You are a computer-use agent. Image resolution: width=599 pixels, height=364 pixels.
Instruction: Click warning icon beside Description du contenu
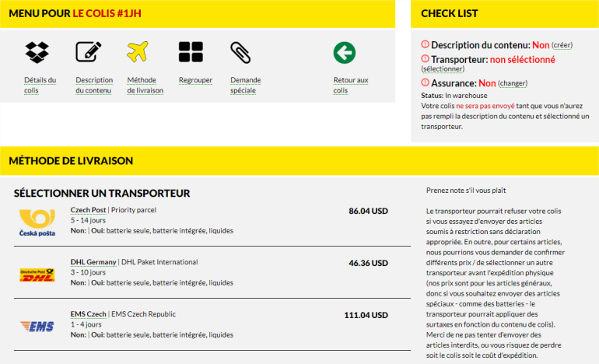pyautogui.click(x=426, y=44)
